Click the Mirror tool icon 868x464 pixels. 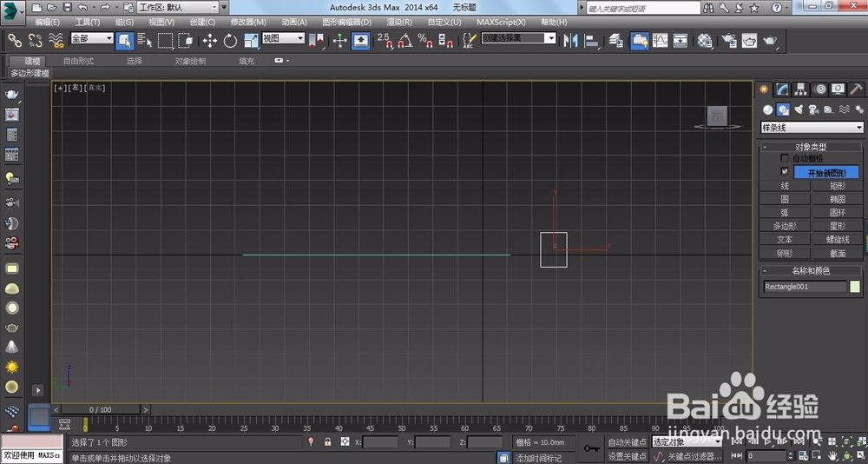pyautogui.click(x=570, y=41)
